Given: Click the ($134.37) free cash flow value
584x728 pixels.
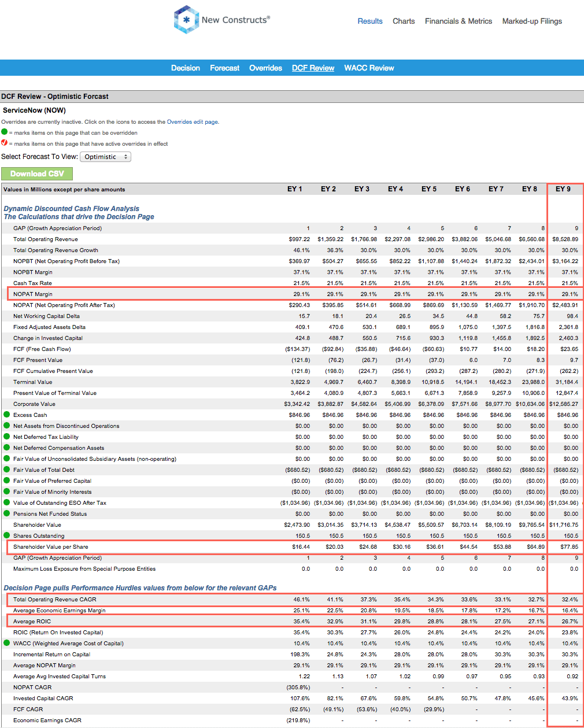Looking at the screenshot, I should [x=298, y=349].
